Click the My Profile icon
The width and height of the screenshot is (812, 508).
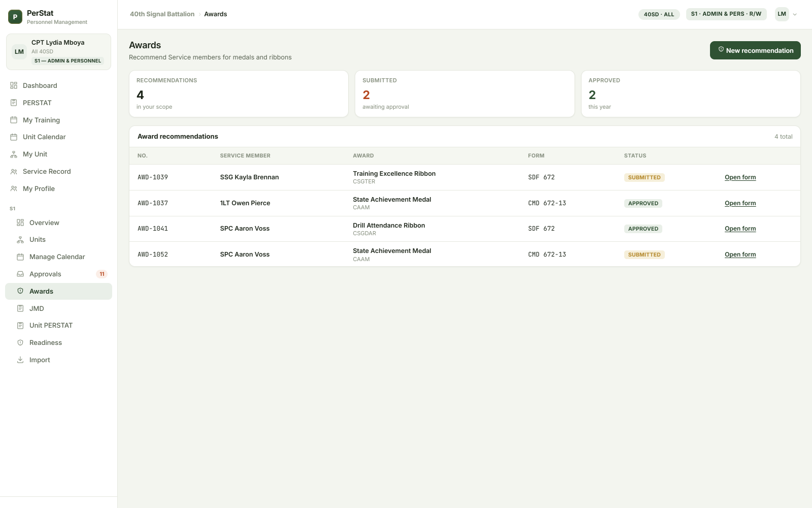click(x=14, y=188)
